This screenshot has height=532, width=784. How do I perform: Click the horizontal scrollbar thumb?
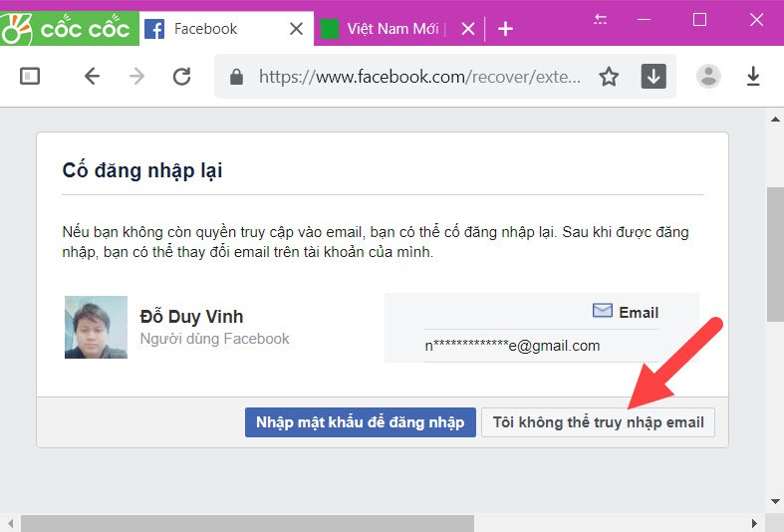click(247, 523)
